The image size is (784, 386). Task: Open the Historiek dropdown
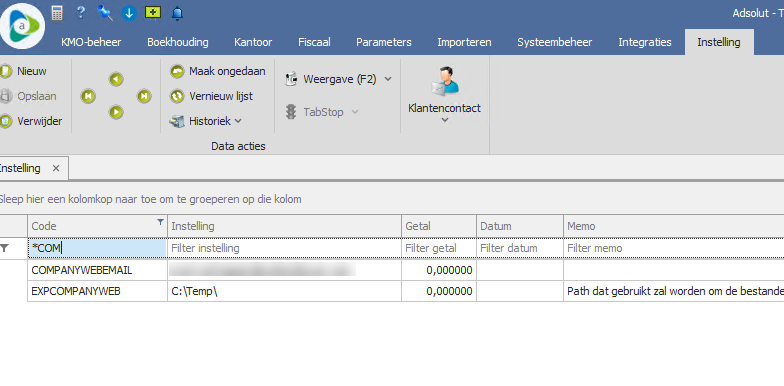point(206,121)
